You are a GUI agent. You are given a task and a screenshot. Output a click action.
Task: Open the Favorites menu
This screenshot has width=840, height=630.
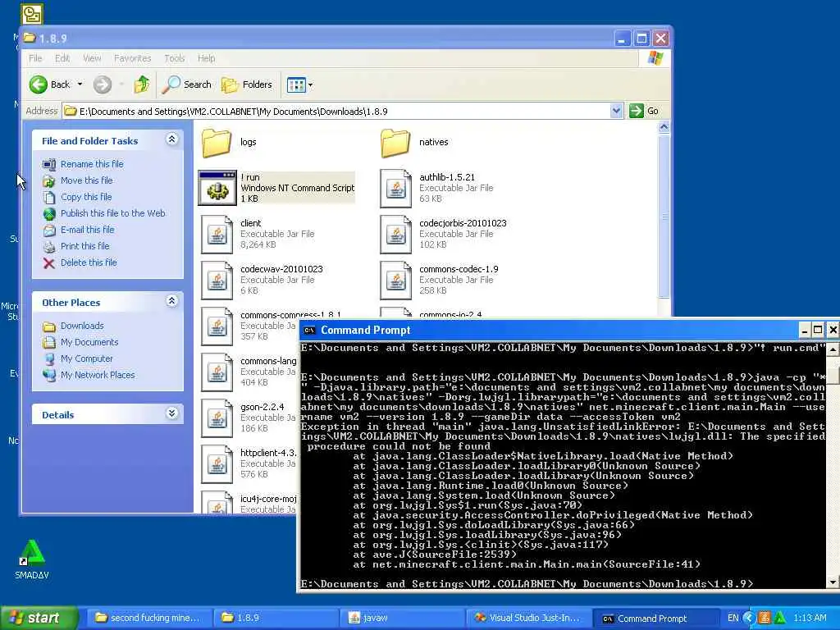pyautogui.click(x=132, y=58)
